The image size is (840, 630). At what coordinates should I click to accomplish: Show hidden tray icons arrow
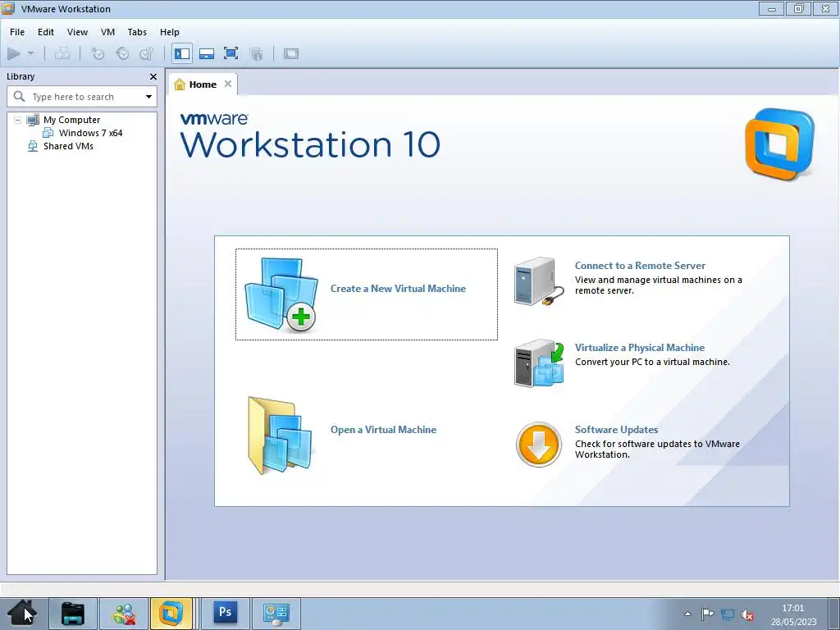point(688,614)
